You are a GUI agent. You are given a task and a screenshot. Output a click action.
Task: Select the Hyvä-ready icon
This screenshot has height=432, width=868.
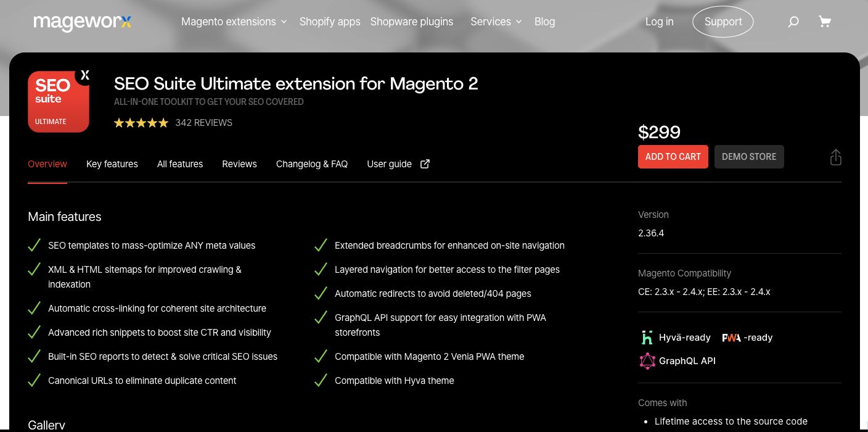click(647, 338)
